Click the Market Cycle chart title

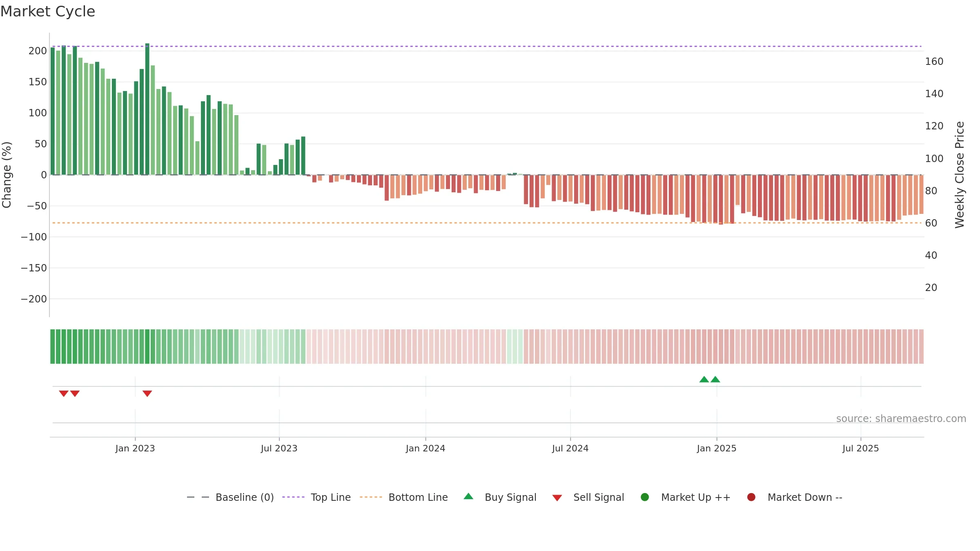click(x=48, y=11)
